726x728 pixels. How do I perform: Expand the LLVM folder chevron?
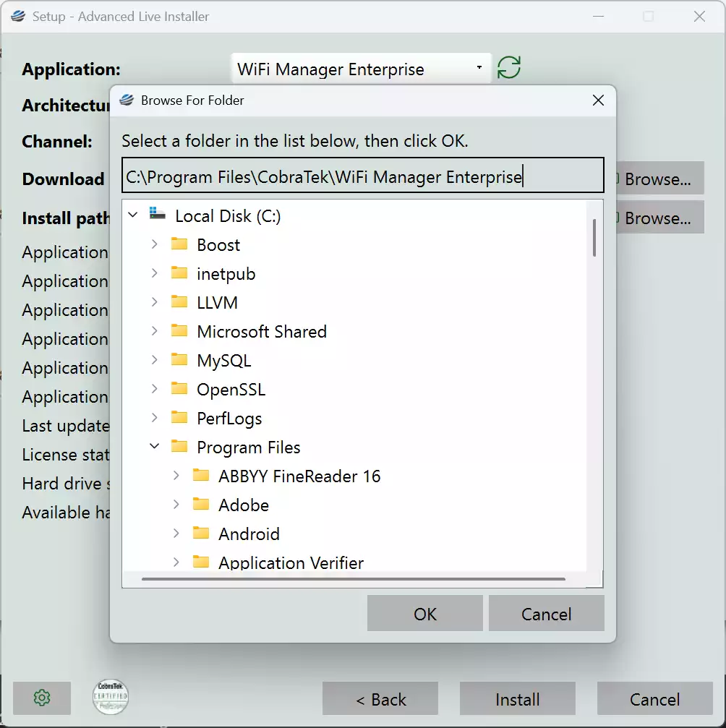click(155, 301)
